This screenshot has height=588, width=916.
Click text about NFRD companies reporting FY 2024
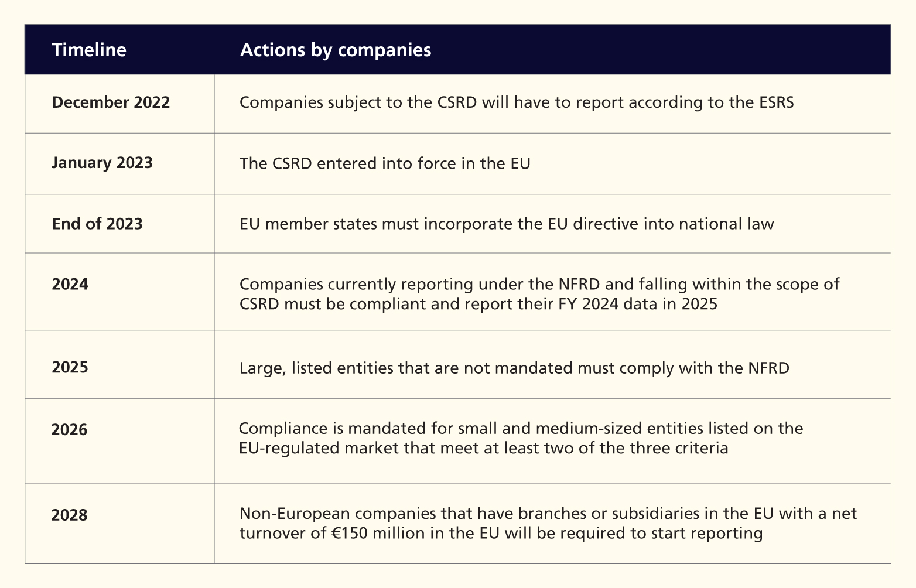pos(539,294)
